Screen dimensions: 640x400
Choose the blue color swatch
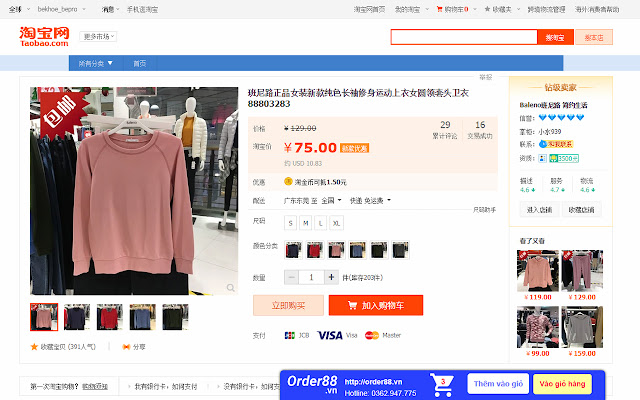click(x=357, y=250)
